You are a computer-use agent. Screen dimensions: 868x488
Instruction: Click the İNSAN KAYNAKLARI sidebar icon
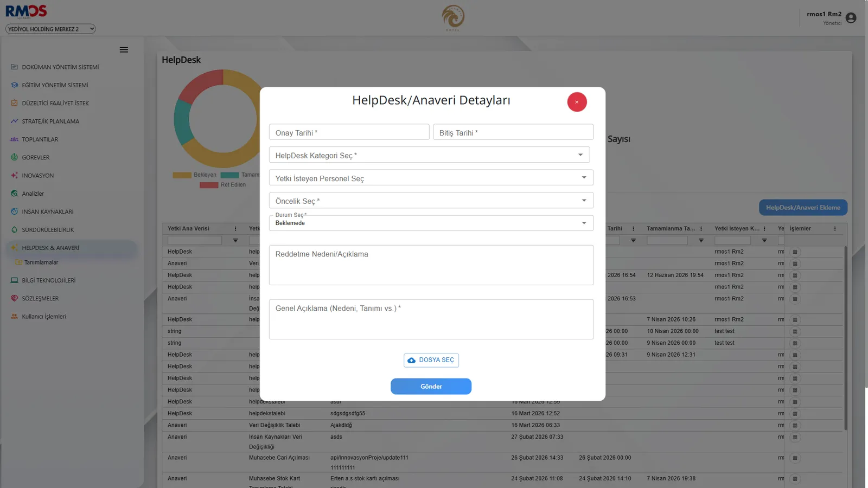pos(14,211)
